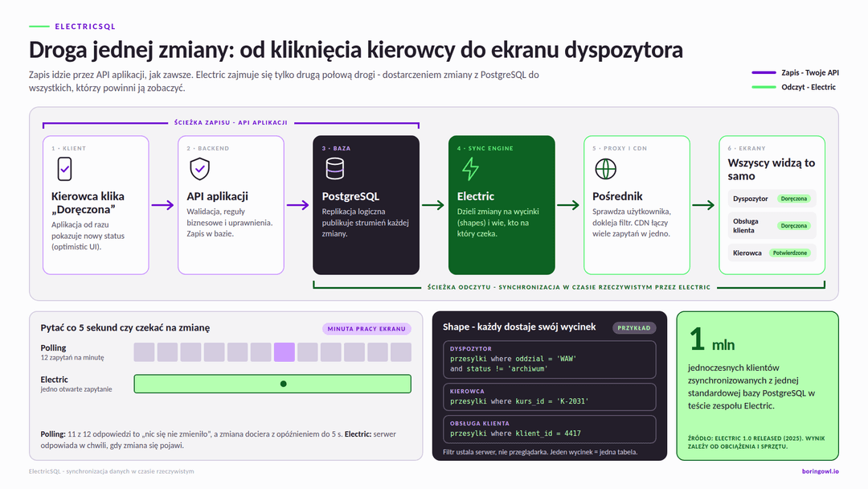Click the dark dot on the Electric bar
868x489 pixels.
click(284, 384)
